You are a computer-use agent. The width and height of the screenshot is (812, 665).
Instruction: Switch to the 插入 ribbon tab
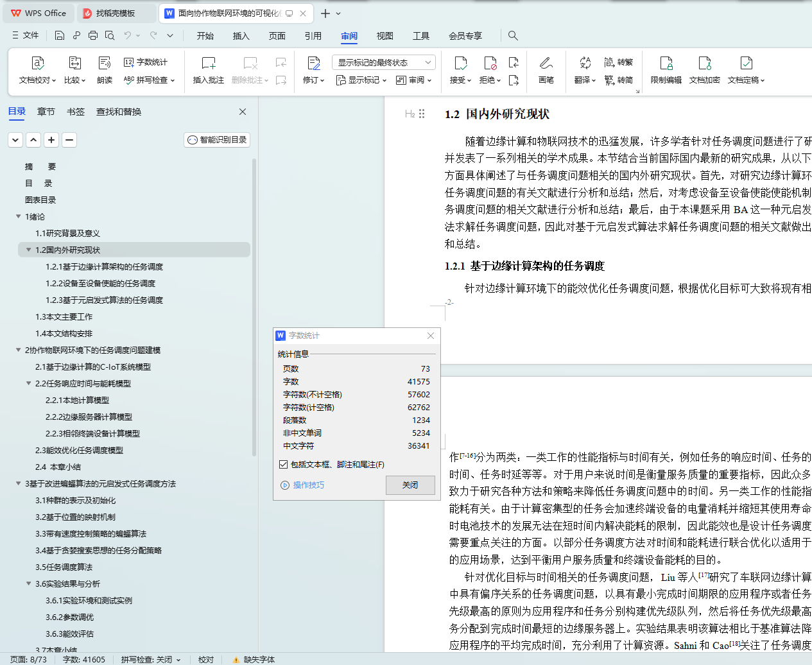tap(241, 36)
